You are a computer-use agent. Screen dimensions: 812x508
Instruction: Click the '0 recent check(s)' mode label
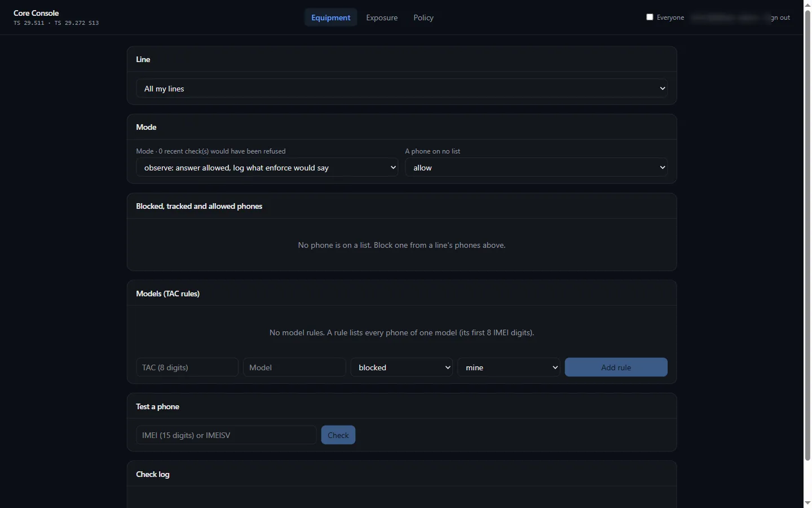point(211,151)
